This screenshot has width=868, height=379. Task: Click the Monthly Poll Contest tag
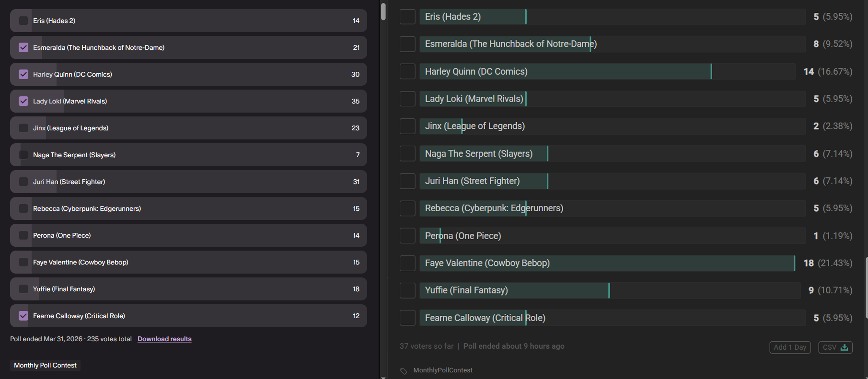[x=45, y=365]
